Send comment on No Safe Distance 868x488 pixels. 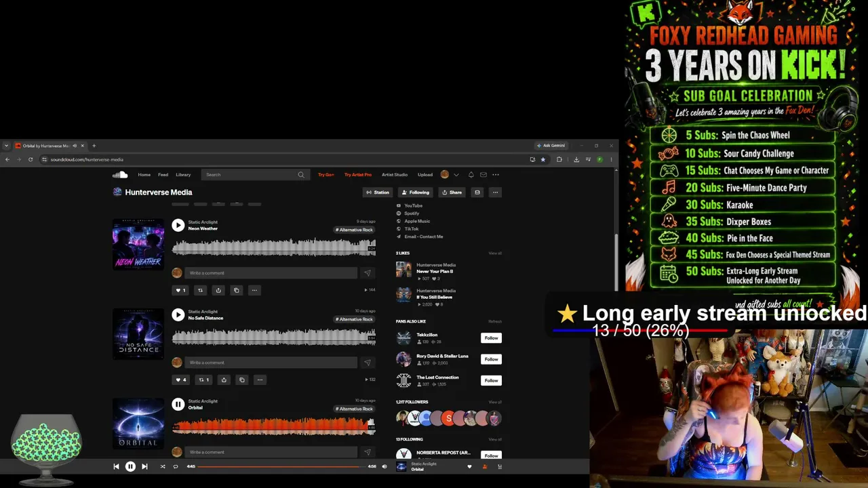click(x=367, y=363)
